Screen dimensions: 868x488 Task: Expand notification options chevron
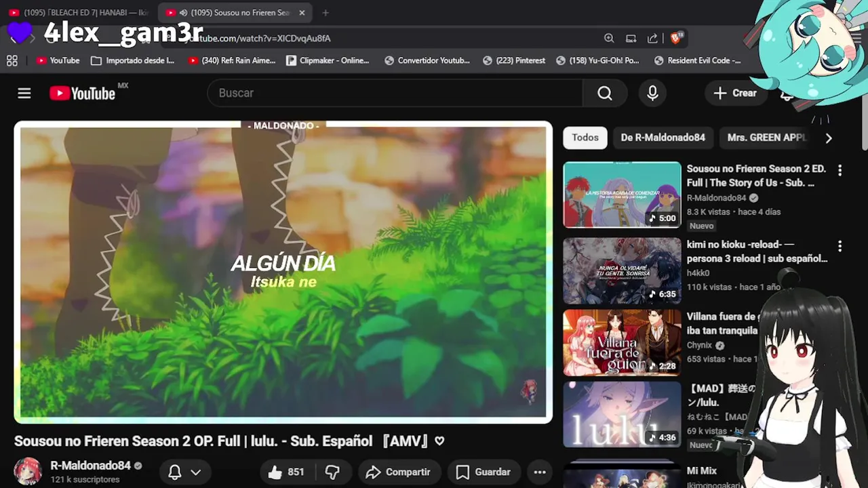click(195, 472)
